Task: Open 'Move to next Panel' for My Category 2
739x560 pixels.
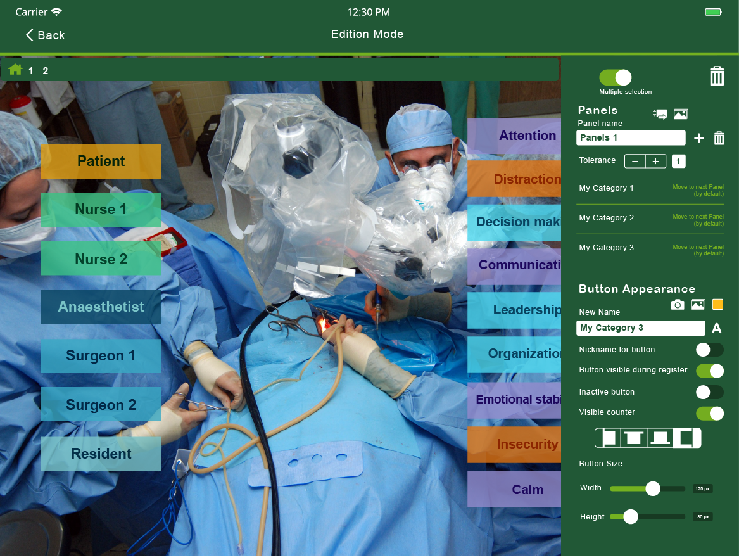Action: 698,220
